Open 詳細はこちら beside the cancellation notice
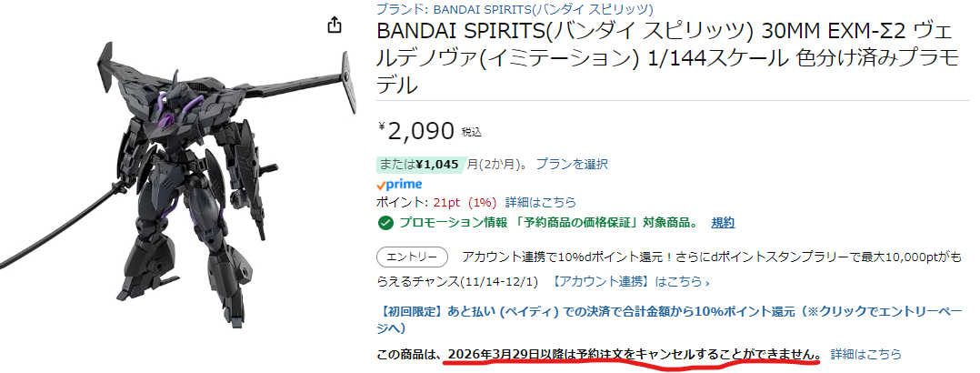The image size is (980, 373). [x=866, y=354]
